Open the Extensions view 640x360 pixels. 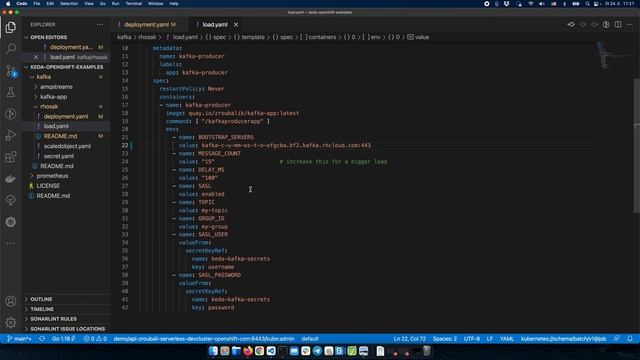[11, 157]
